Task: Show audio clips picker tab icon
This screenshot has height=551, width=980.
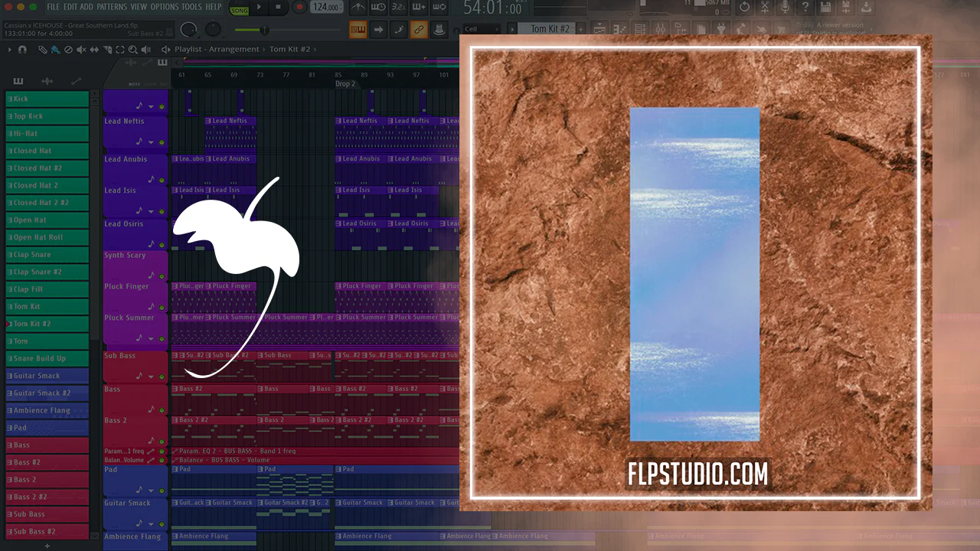Action: tap(47, 81)
